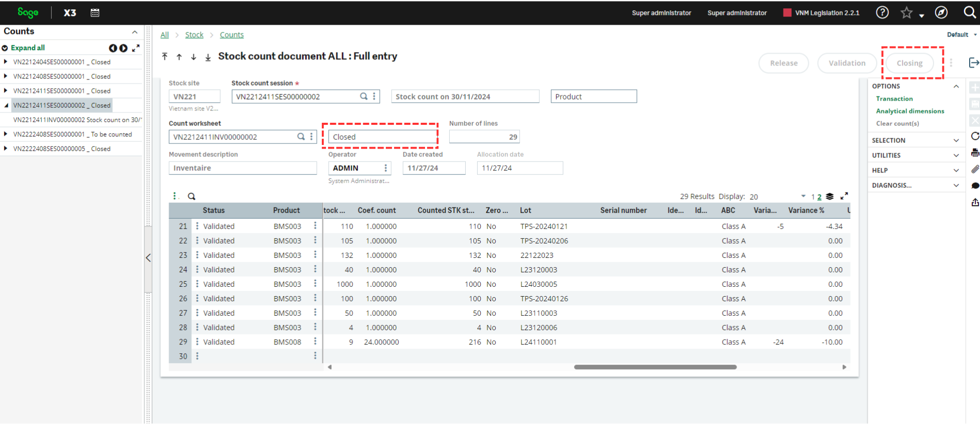Open Analytical dimensions option

click(910, 111)
